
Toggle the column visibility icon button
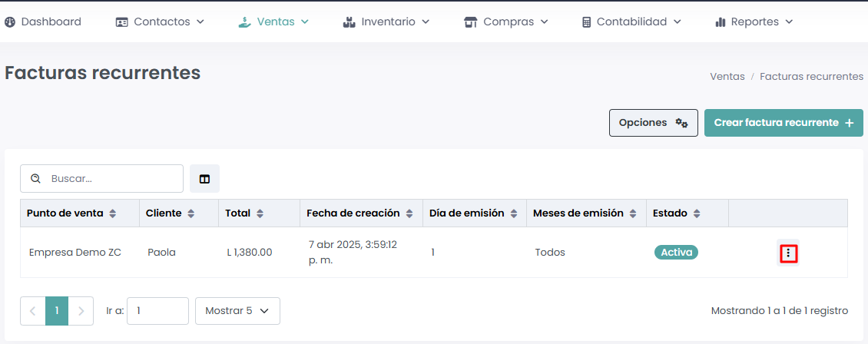[204, 179]
